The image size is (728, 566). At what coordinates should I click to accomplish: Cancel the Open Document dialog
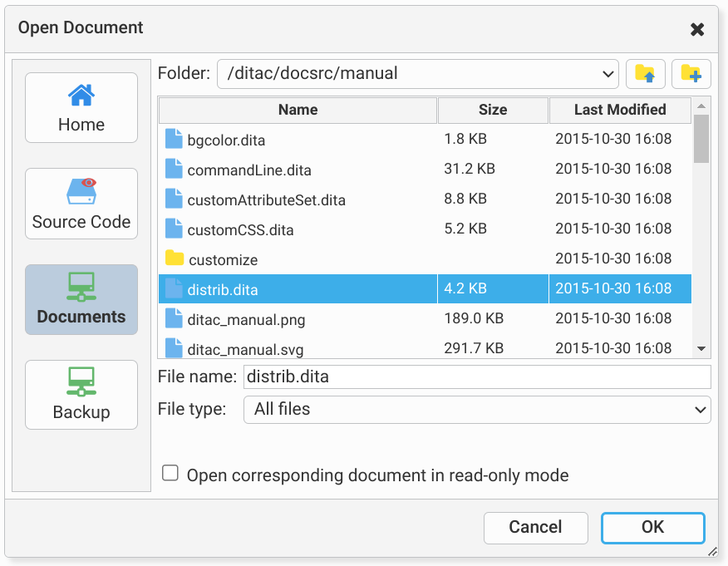536,528
